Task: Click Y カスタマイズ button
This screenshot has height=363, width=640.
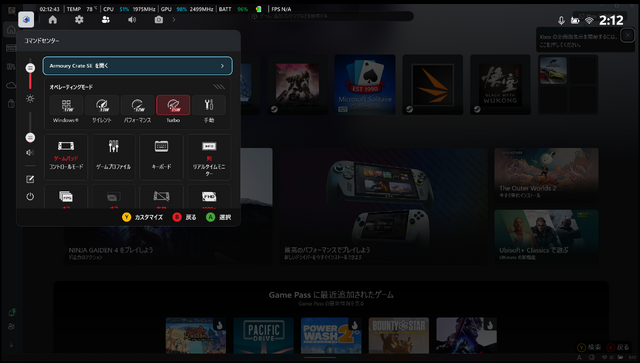Action: (x=142, y=217)
